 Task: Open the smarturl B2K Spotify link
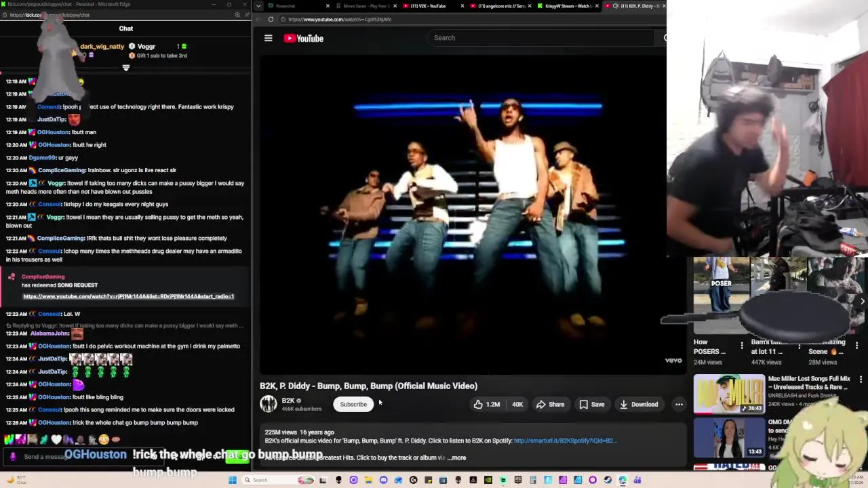pos(565,441)
